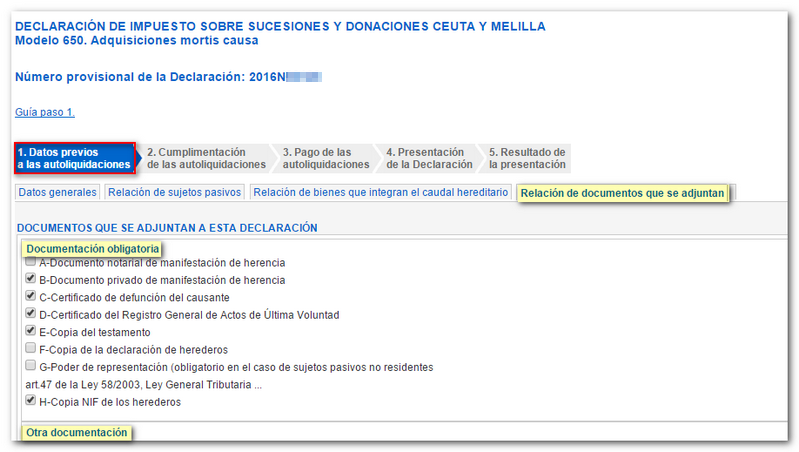Uncheck B-Documento privado de manifestación de herencia

click(31, 279)
